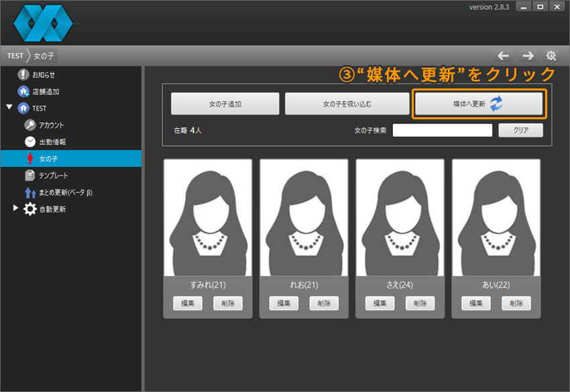
Task: Click さえ(24) profile thumbnail
Action: pos(400,218)
